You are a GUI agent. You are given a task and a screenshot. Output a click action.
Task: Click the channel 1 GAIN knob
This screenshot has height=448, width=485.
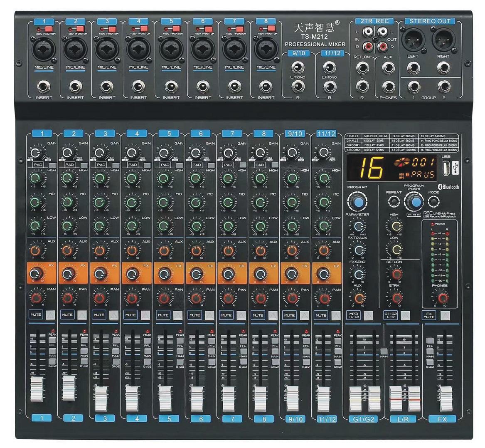click(37, 153)
